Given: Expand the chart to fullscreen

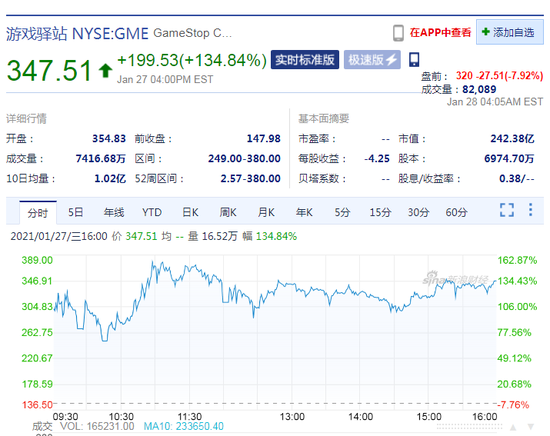Looking at the screenshot, I should 507,210.
